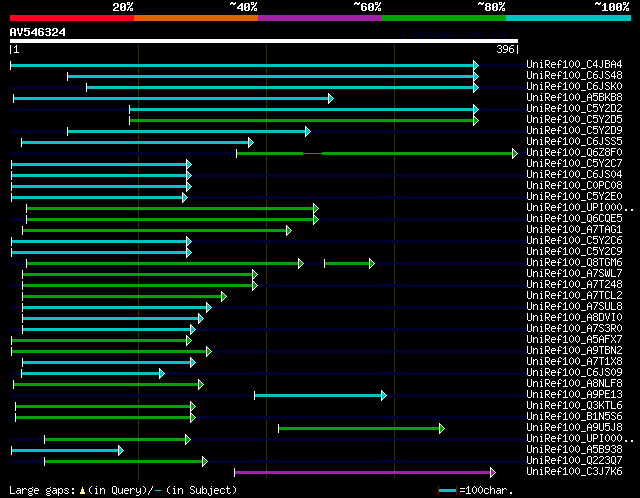Click the AV546324 query name
The image size is (640, 498).
click(38, 32)
